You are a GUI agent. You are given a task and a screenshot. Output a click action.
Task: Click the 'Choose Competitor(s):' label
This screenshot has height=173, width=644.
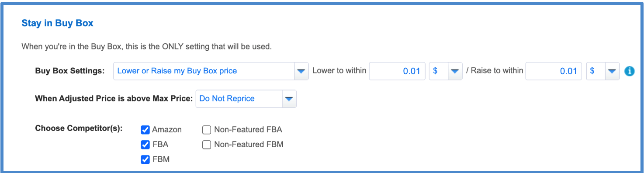point(79,128)
